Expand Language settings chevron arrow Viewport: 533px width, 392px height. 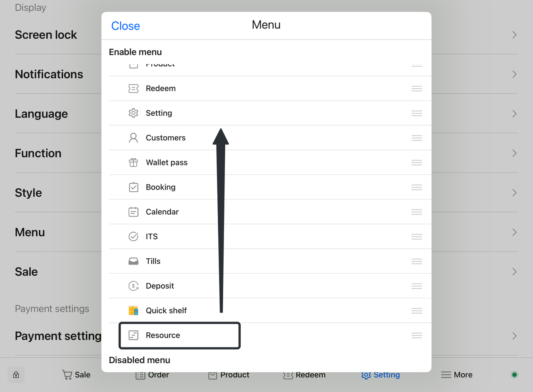[515, 114]
